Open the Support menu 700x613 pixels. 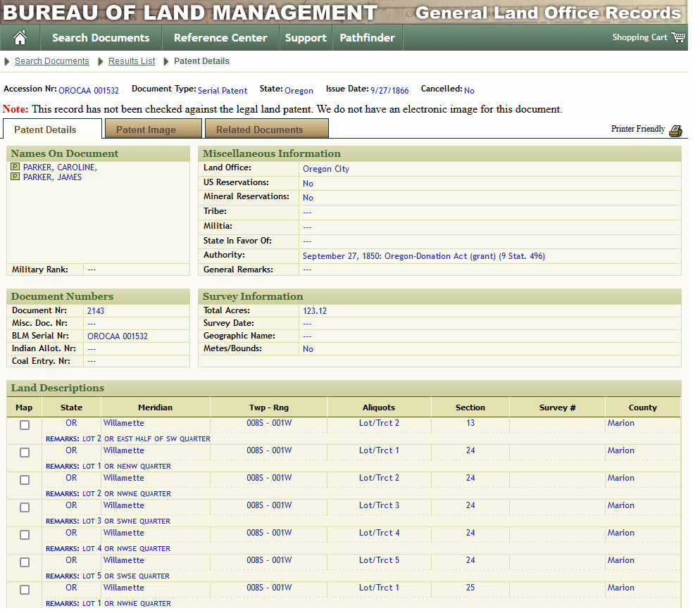[x=306, y=38]
